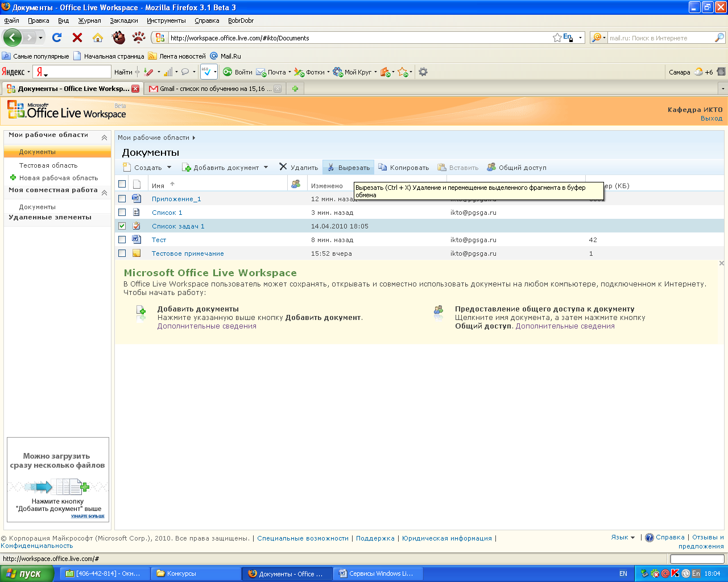728x582 pixels.
Task: Reload the page with the refresh icon
Action: coord(57,38)
